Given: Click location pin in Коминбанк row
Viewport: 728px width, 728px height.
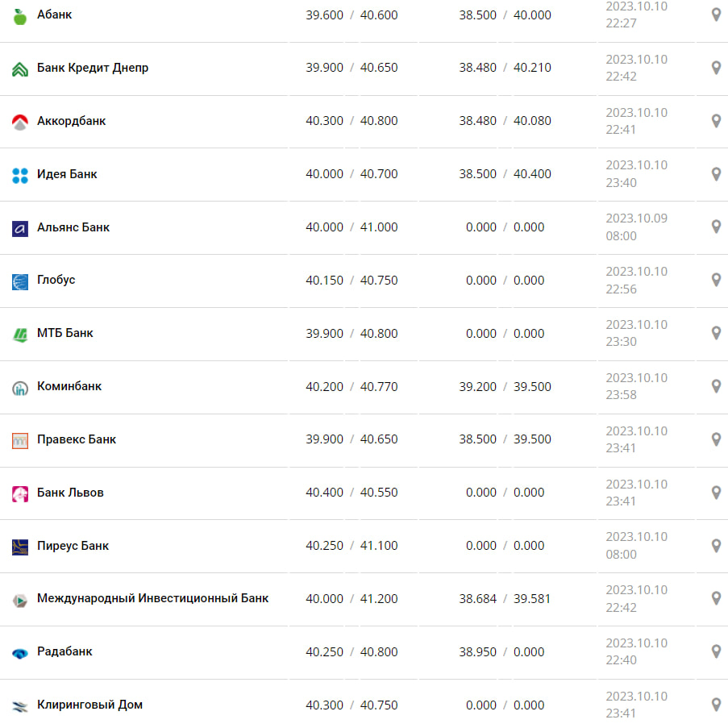Looking at the screenshot, I should (715, 386).
